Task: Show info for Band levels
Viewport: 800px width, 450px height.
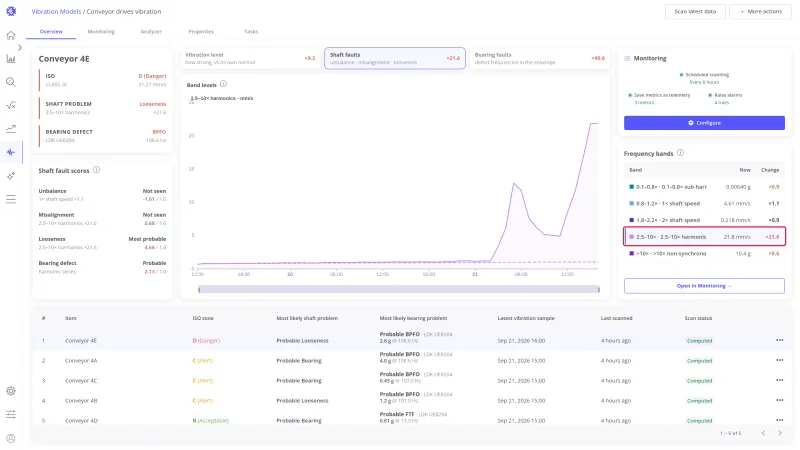Action: point(223,84)
